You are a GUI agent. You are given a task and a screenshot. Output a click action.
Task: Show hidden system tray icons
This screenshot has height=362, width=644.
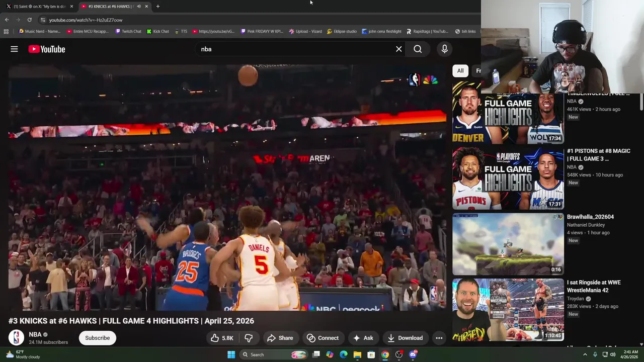pyautogui.click(x=585, y=354)
